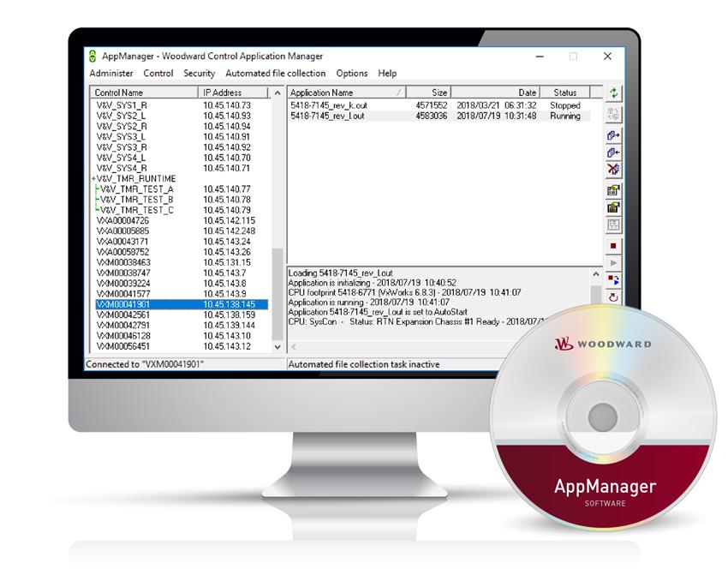Open the Help menu
Screen dimensions: 728x569
coord(387,74)
